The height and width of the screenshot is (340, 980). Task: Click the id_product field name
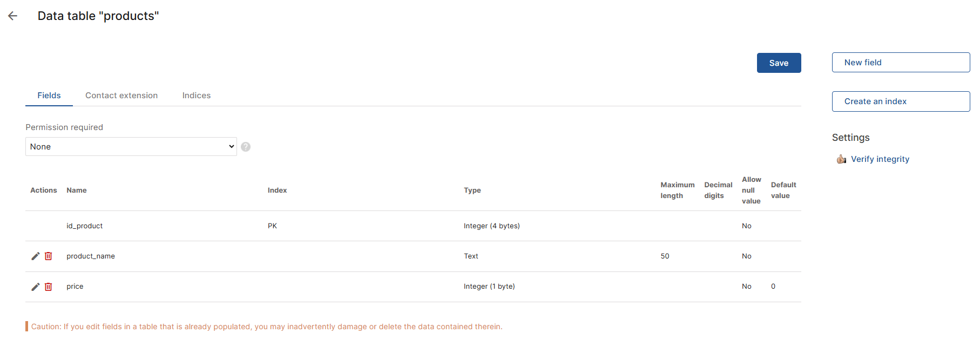[85, 226]
